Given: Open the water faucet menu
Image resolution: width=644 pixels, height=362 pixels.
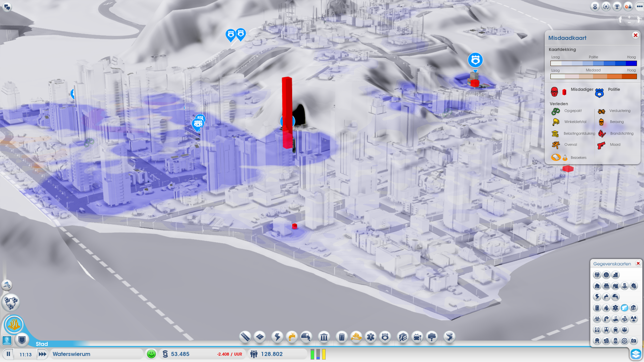Looking at the screenshot, I should 292,337.
